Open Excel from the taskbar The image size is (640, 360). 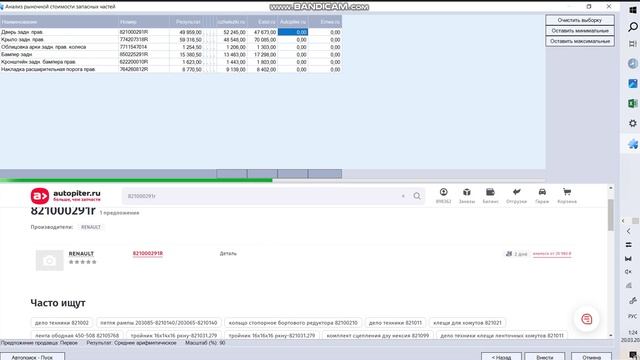(x=633, y=103)
